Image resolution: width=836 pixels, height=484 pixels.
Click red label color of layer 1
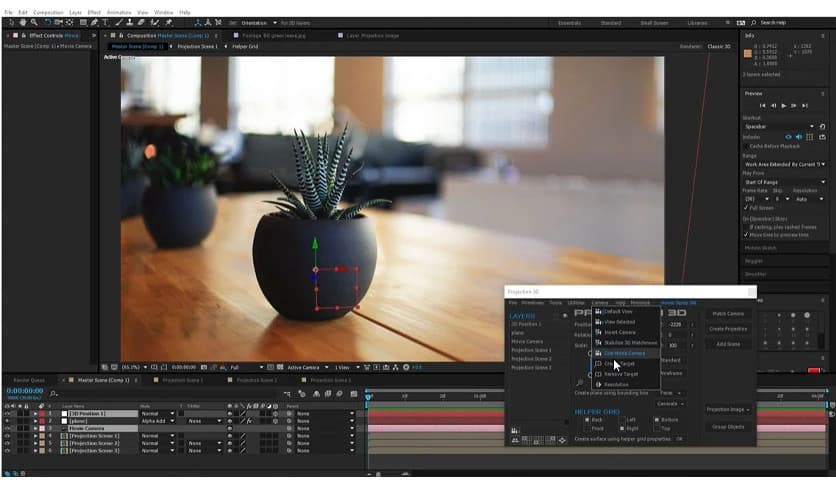tap(42, 414)
